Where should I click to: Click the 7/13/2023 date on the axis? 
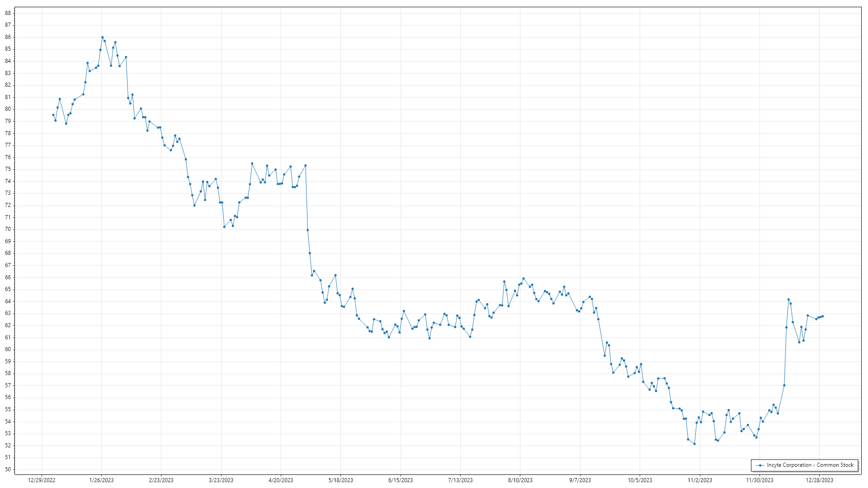click(460, 480)
